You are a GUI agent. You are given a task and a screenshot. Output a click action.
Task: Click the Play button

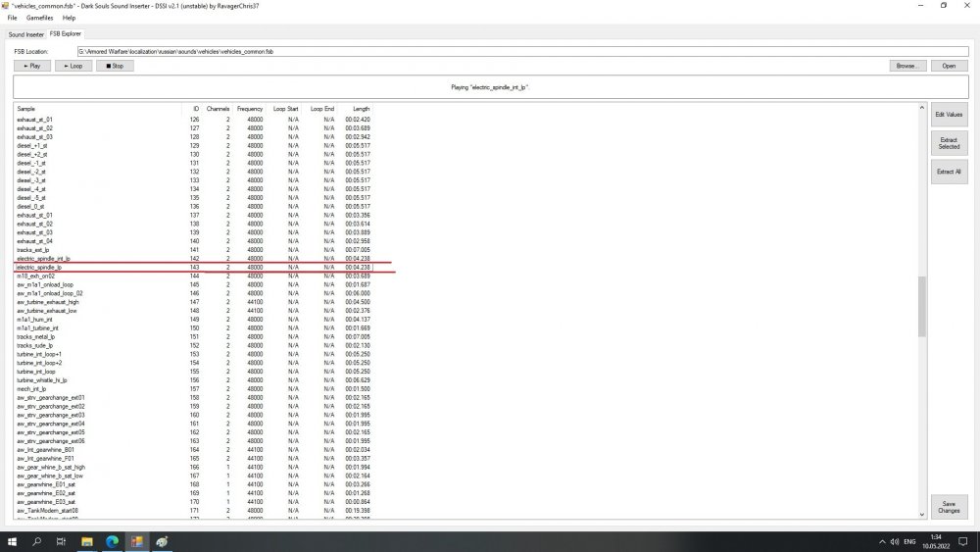tap(32, 66)
